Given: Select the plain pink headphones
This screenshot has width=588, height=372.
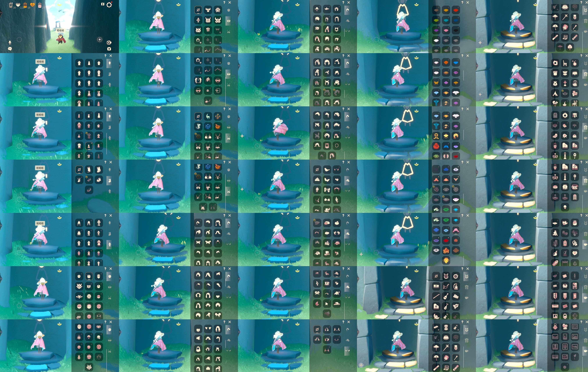Looking at the screenshot, I should (x=327, y=329).
